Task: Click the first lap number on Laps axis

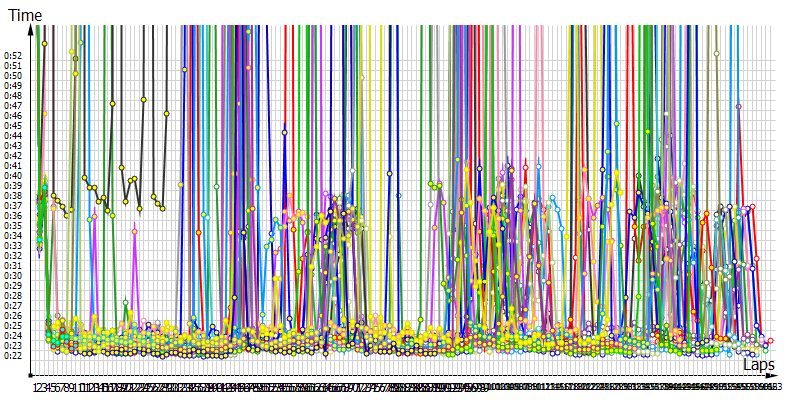Action: click(x=35, y=387)
